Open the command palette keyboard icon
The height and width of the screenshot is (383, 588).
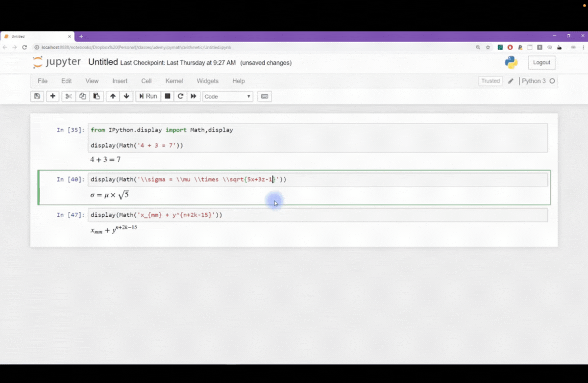265,96
